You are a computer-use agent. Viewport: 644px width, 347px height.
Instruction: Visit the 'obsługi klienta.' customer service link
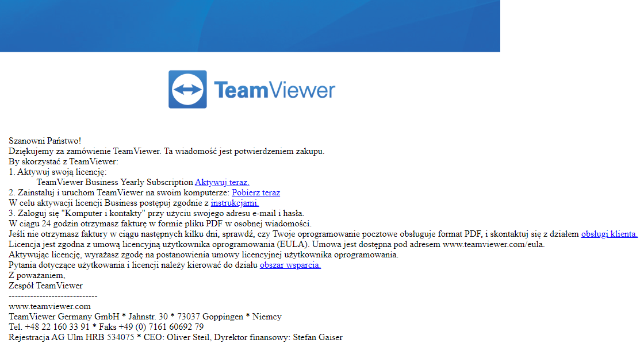609,234
